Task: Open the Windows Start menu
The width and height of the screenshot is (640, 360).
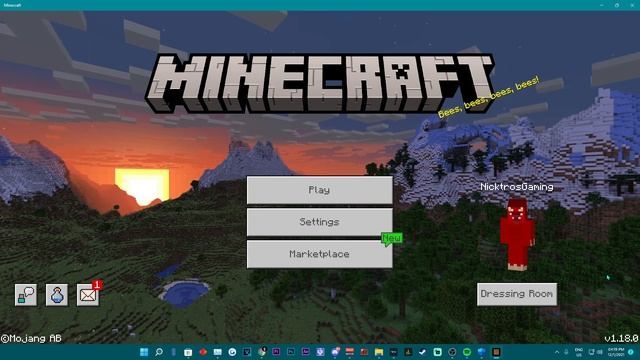Action: coord(144,352)
